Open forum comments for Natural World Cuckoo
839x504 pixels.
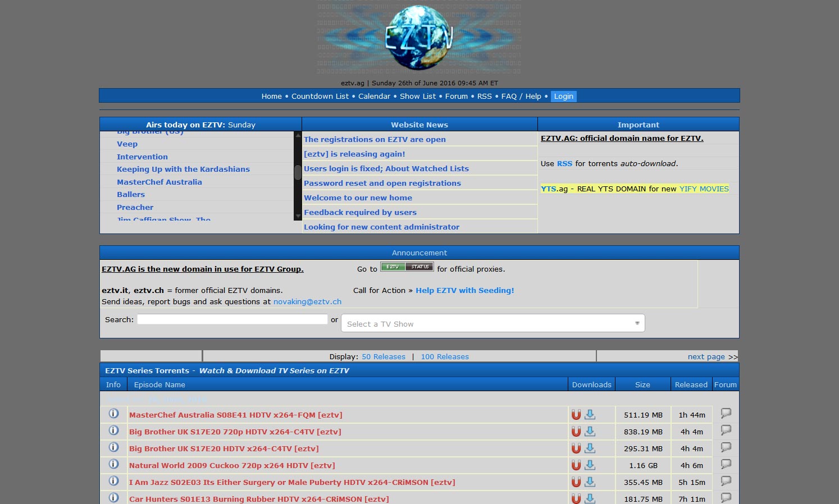point(726,464)
